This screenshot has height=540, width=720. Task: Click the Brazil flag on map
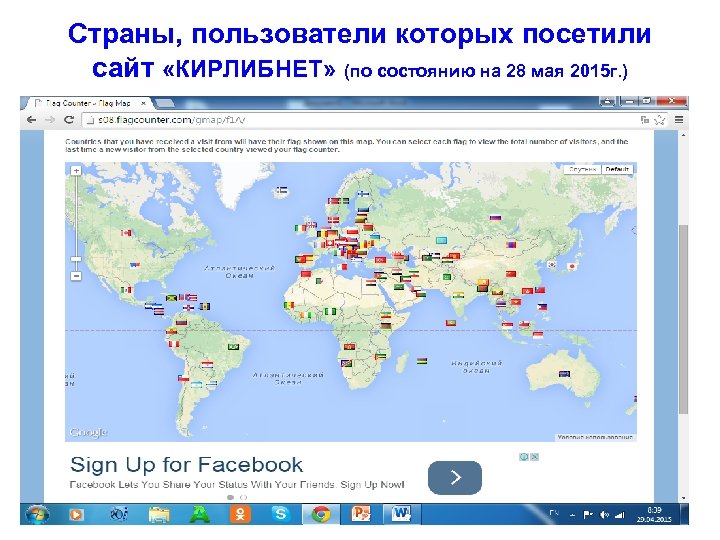point(234,346)
